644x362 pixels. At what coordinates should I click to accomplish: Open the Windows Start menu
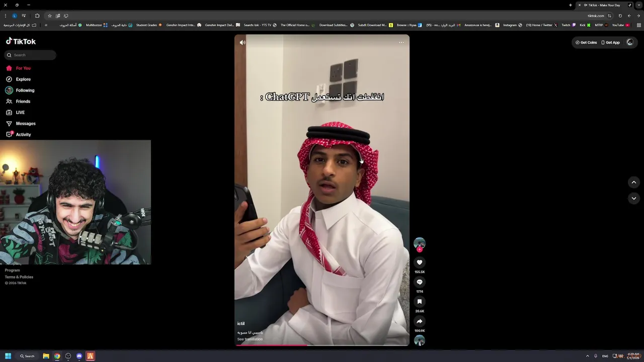tap(8, 356)
